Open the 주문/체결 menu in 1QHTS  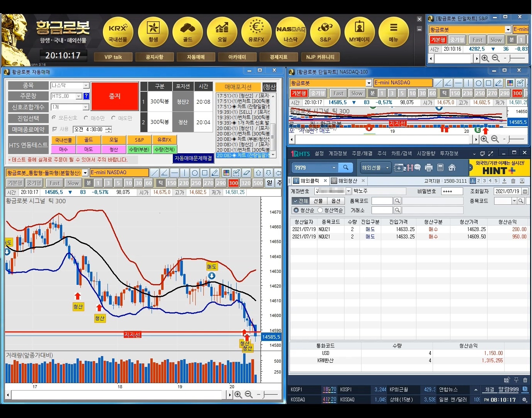pos(362,154)
